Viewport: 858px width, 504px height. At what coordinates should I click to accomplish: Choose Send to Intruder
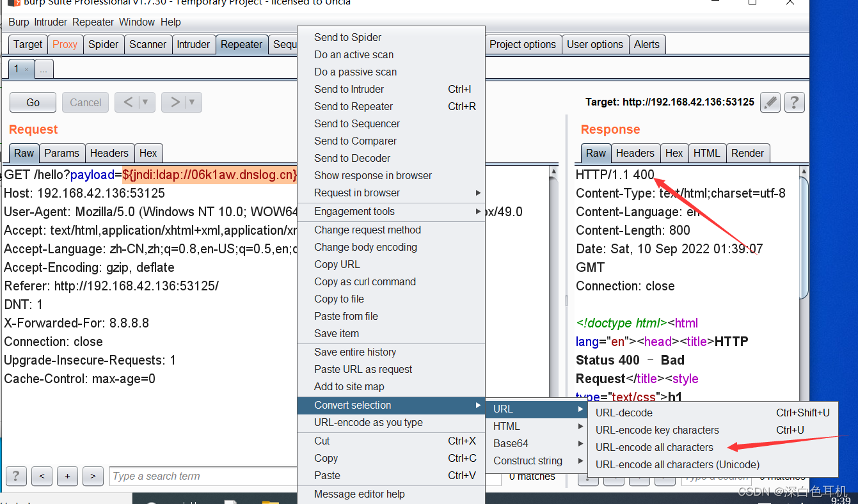click(x=392, y=89)
